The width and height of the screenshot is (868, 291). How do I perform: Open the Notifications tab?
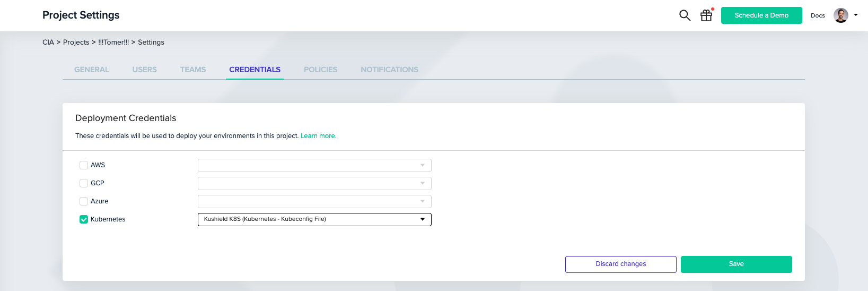(389, 70)
